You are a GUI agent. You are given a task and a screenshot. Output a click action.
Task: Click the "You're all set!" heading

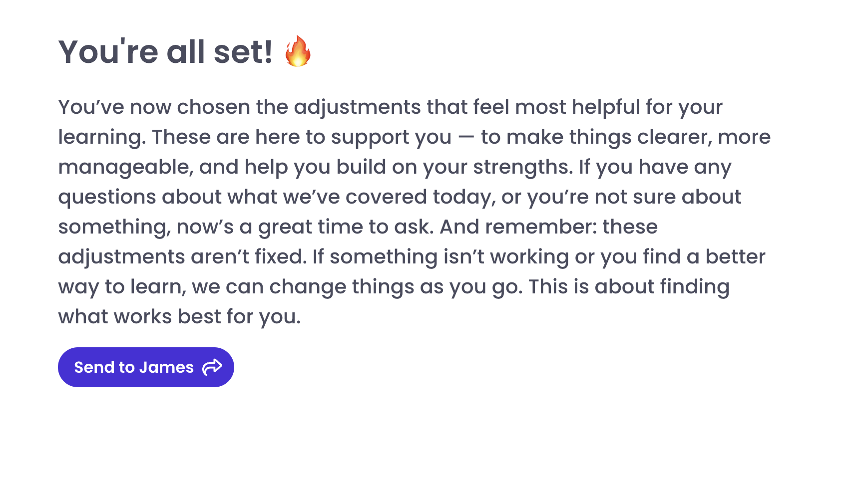pyautogui.click(x=165, y=52)
